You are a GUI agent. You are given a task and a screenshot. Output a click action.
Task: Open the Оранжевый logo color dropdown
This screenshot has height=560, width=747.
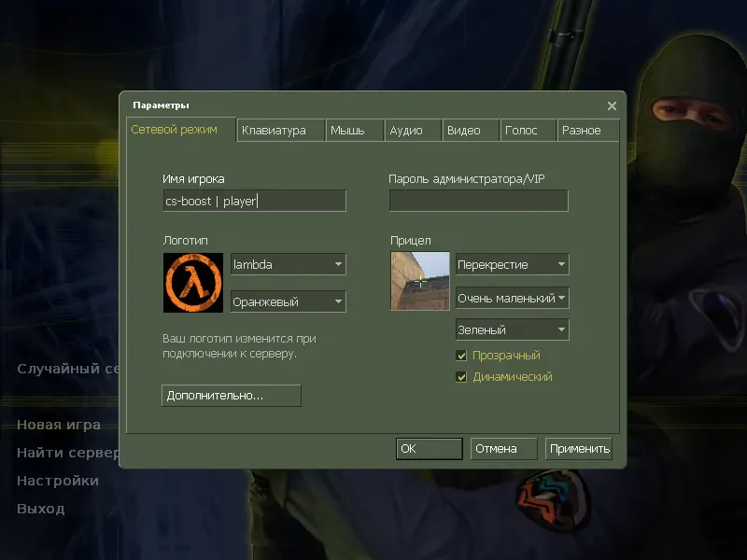(289, 301)
